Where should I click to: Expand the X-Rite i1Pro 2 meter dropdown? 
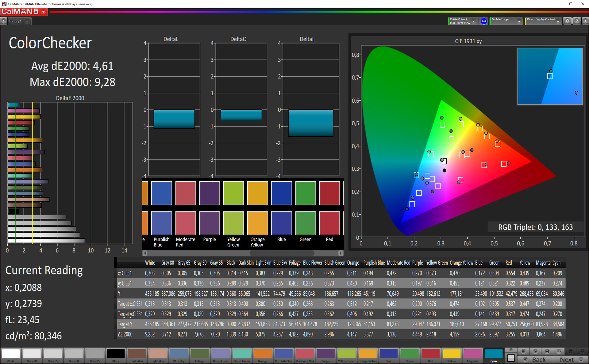click(x=474, y=21)
